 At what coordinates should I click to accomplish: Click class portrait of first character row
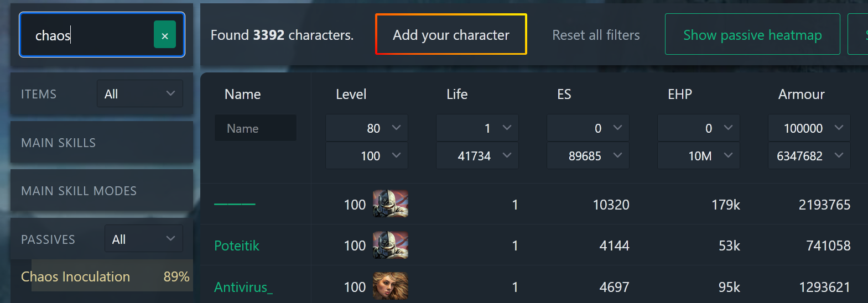391,204
